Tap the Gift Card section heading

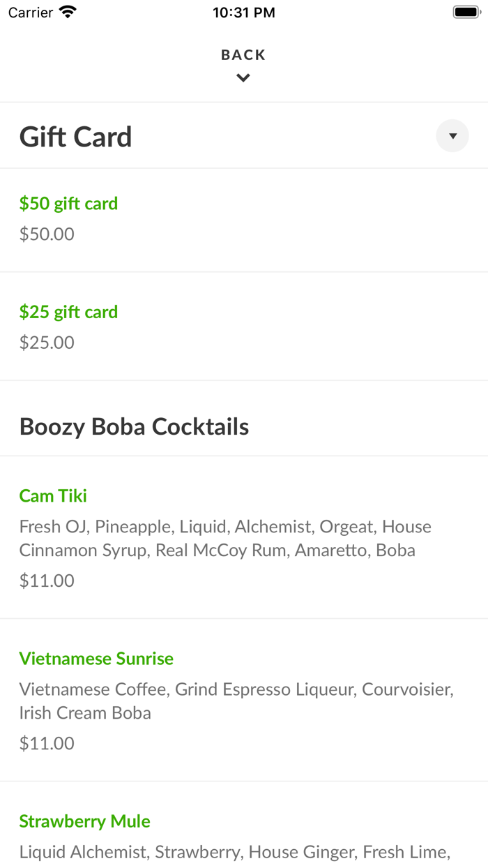pos(76,137)
